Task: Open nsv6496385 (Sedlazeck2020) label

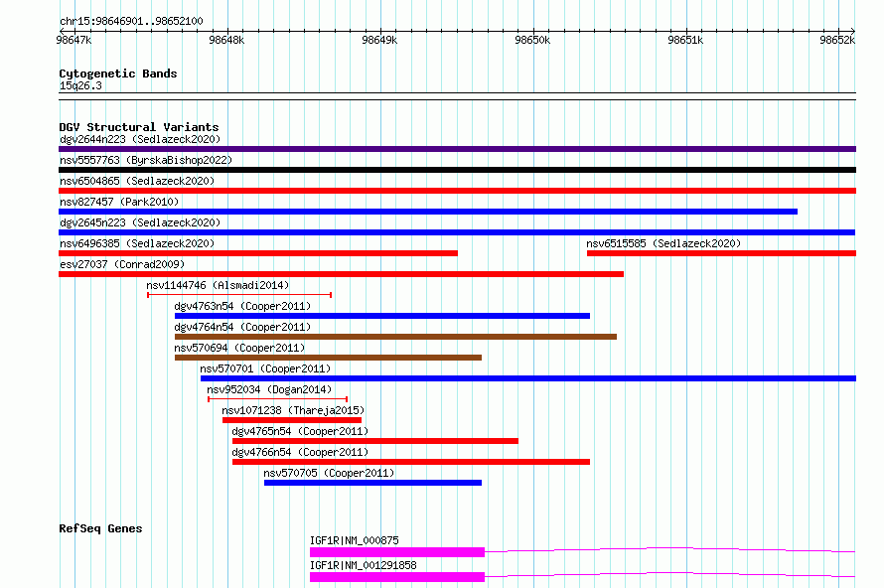Action: click(x=137, y=243)
